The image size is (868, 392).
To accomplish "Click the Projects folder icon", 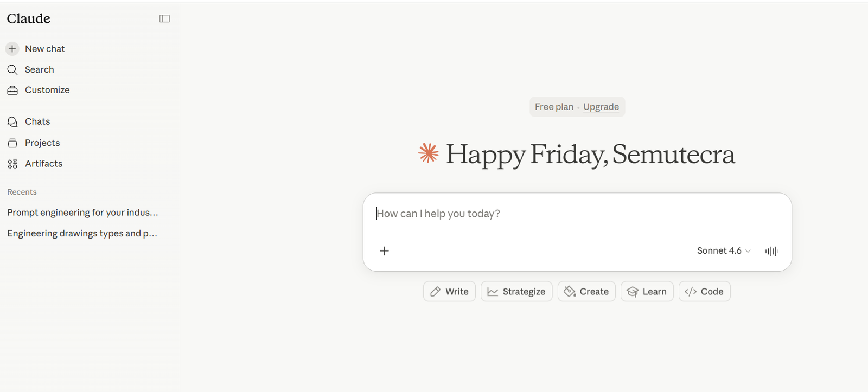I will [x=12, y=143].
